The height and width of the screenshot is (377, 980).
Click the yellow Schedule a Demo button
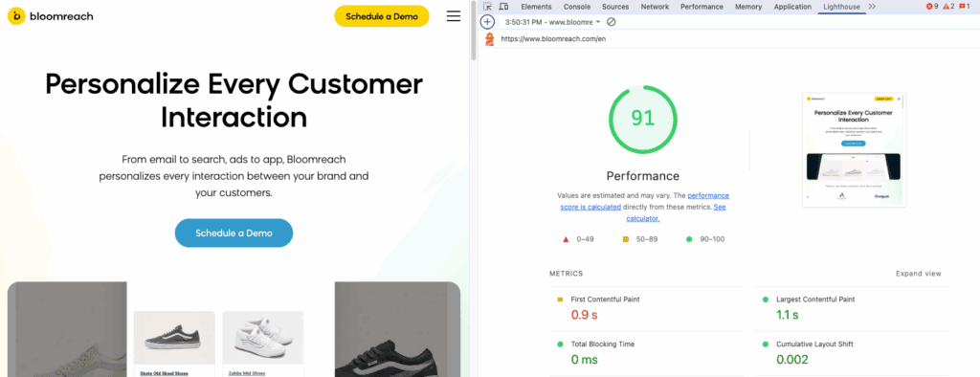pos(382,16)
